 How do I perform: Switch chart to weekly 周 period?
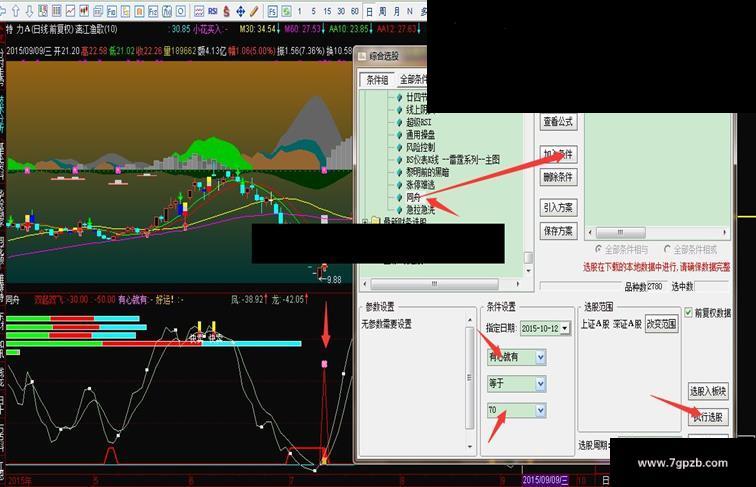383,11
